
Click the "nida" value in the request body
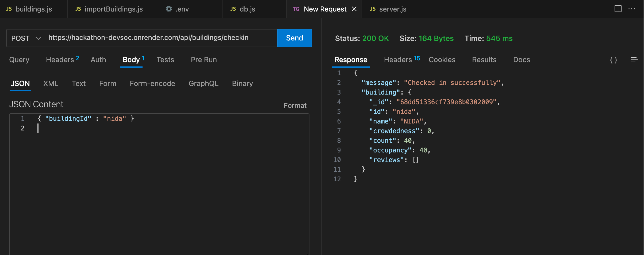(114, 119)
